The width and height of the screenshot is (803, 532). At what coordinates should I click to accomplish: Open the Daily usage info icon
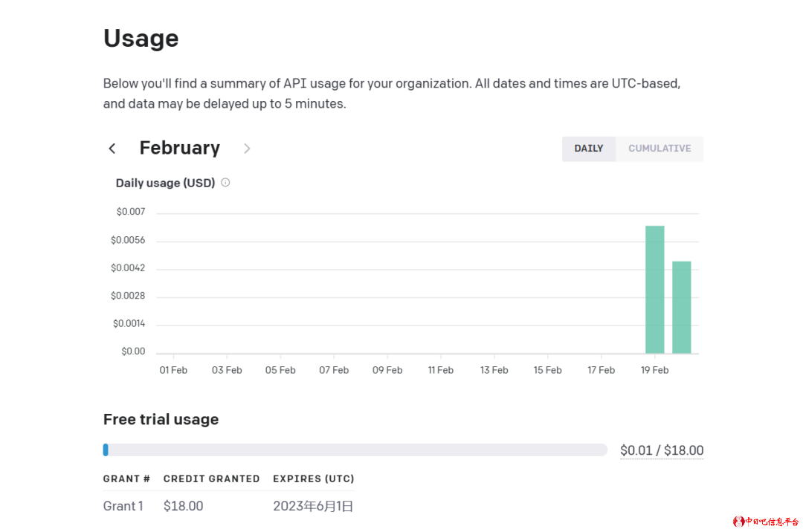tap(225, 183)
